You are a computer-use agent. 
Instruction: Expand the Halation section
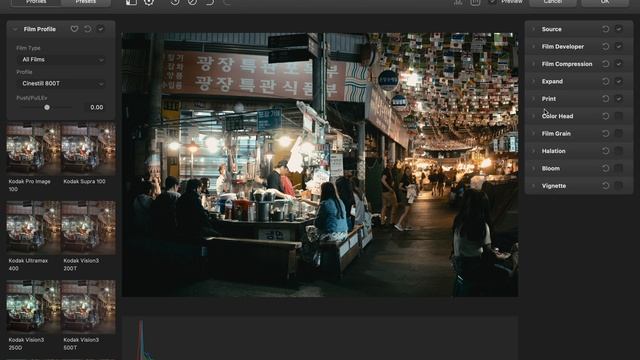point(533,151)
